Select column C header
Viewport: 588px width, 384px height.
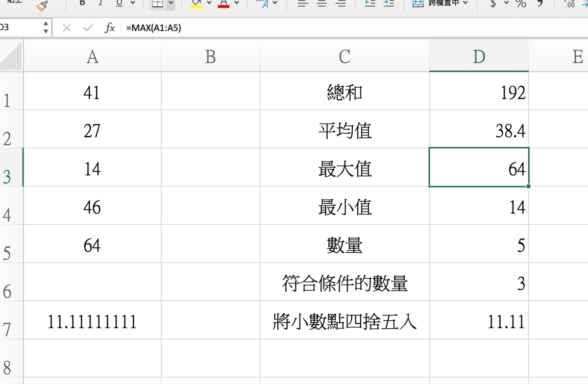[345, 56]
